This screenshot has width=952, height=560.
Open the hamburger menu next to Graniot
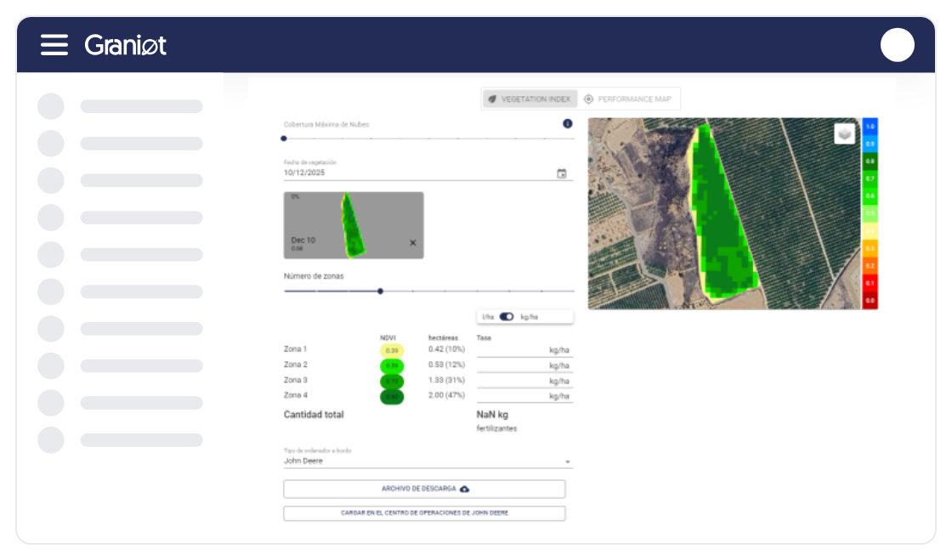pyautogui.click(x=54, y=45)
